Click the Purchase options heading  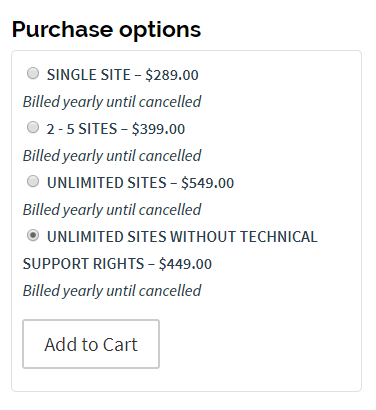pos(106,29)
